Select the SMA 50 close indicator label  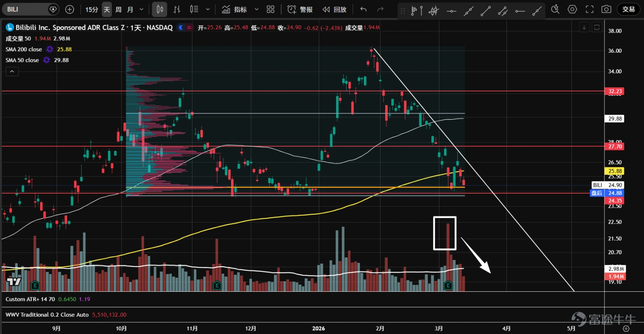[x=22, y=60]
